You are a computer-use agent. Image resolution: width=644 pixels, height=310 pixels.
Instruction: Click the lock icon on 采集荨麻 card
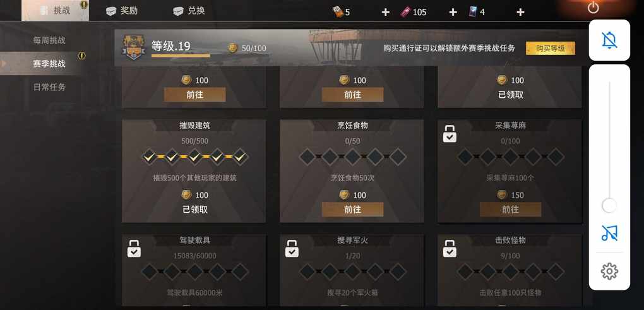450,134
